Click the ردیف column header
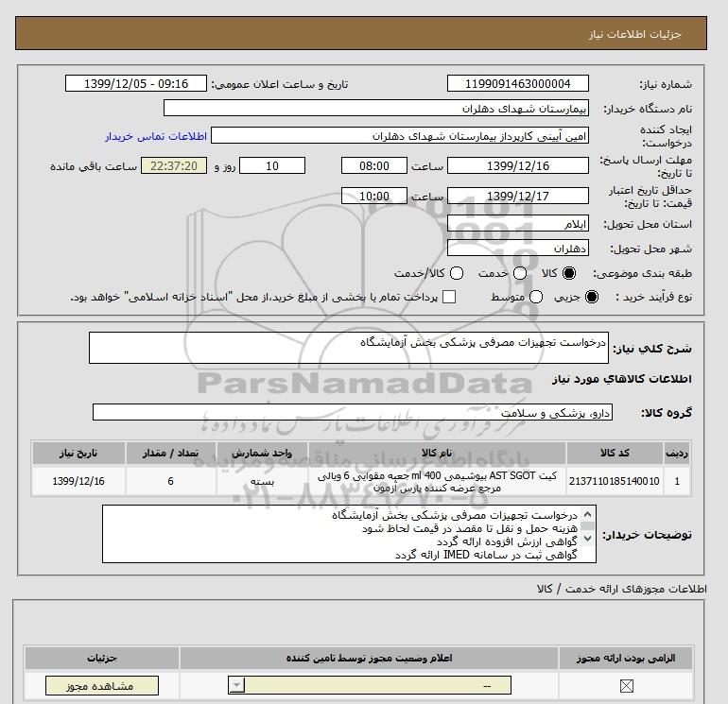Viewport: 728px width, 704px height. [677, 453]
